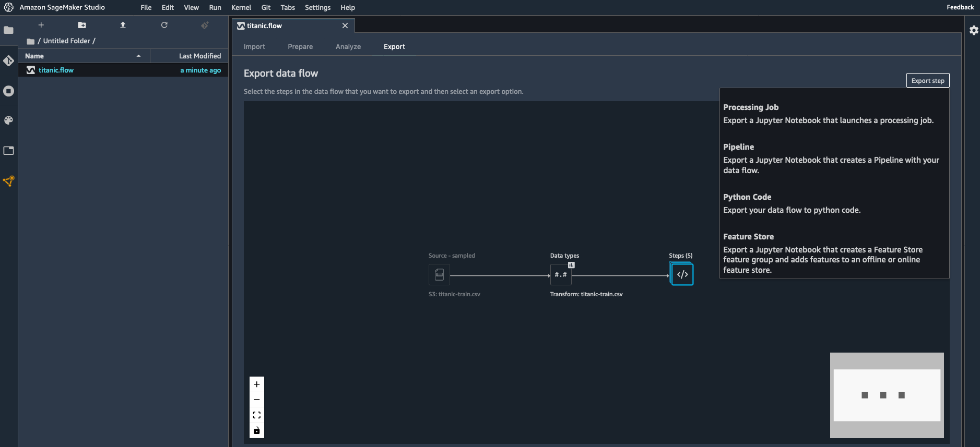The height and width of the screenshot is (447, 980).
Task: Choose the Processing Job export option
Action: 834,114
